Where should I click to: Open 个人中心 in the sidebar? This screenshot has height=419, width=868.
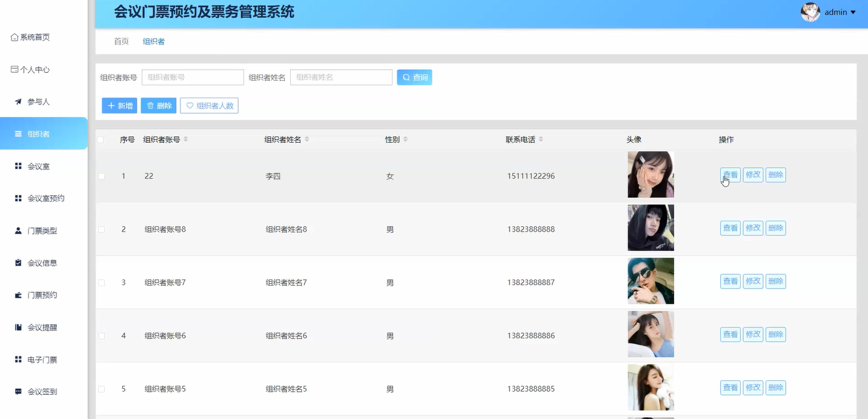30,70
